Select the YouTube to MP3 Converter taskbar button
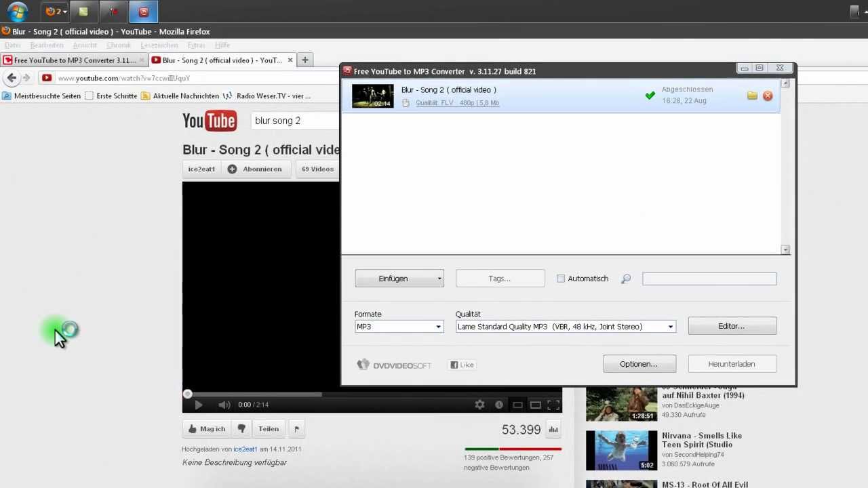Viewport: 868px width, 488px height. [x=143, y=11]
